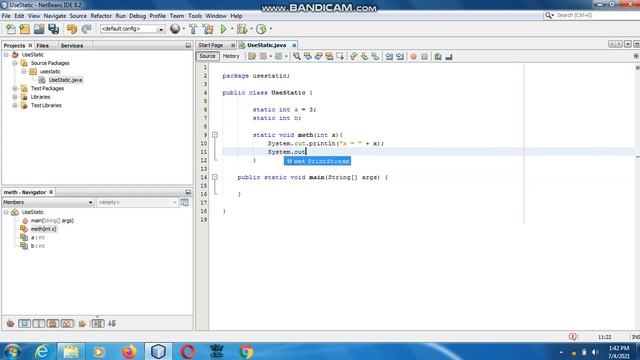640x360 pixels.
Task: Toggle Show Fields filter in Navigator
Action: click(x=24, y=324)
